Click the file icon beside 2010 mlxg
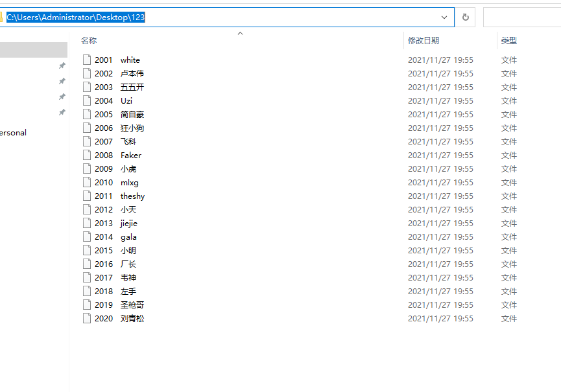The image size is (561, 392). pos(87,182)
